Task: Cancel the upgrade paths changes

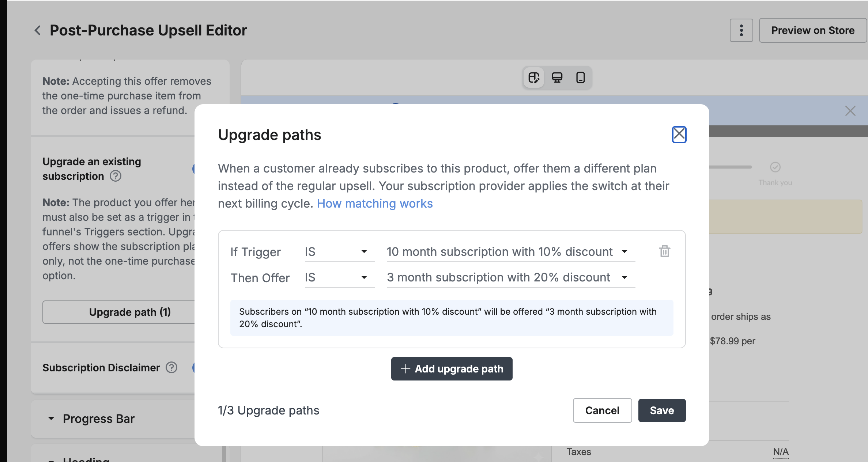Action: pos(602,410)
